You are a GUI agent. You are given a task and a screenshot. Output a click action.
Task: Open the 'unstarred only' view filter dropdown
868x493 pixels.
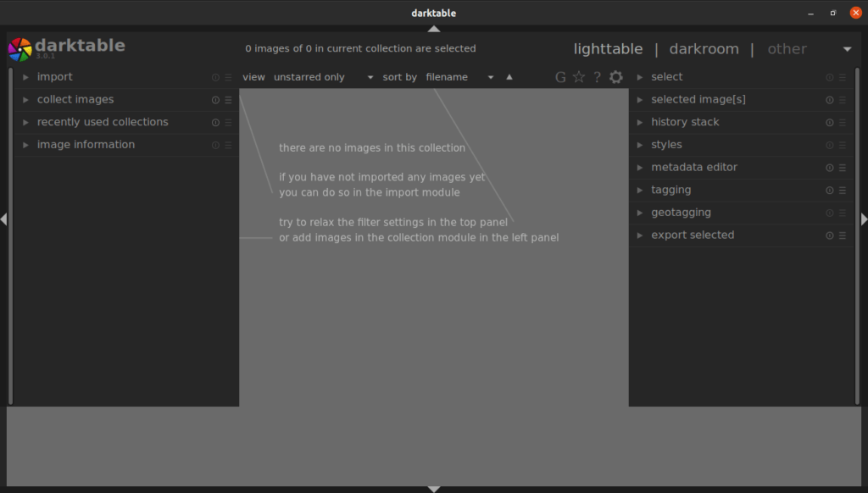323,77
